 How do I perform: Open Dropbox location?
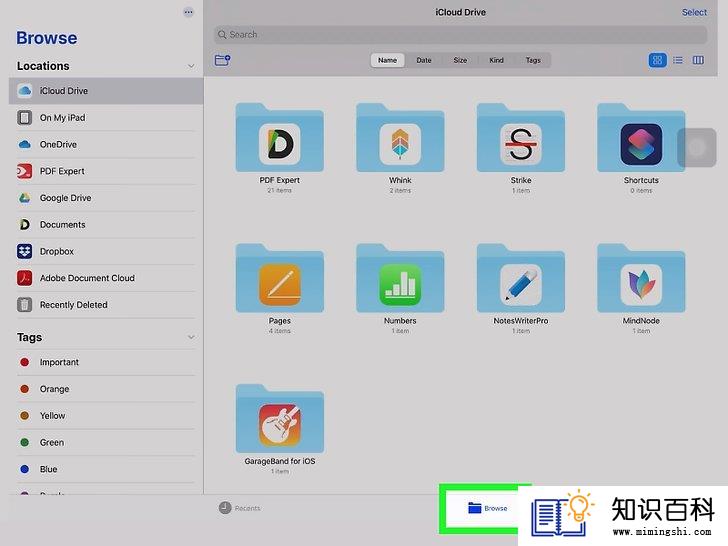point(106,251)
